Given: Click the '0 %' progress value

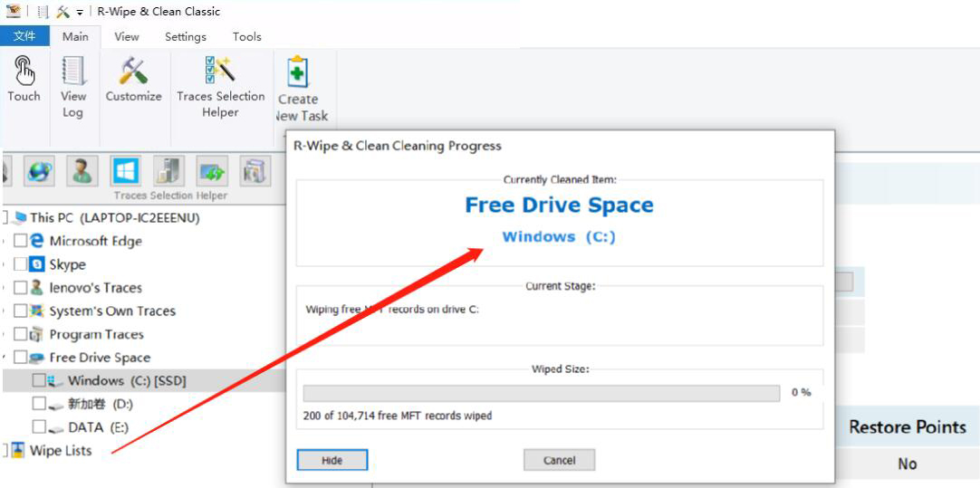Looking at the screenshot, I should point(802,392).
